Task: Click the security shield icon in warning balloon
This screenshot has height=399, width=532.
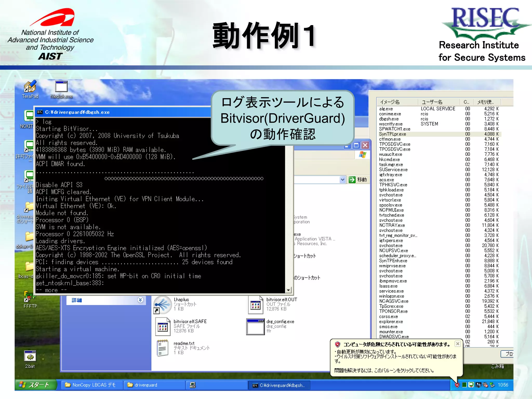Action: click(337, 344)
